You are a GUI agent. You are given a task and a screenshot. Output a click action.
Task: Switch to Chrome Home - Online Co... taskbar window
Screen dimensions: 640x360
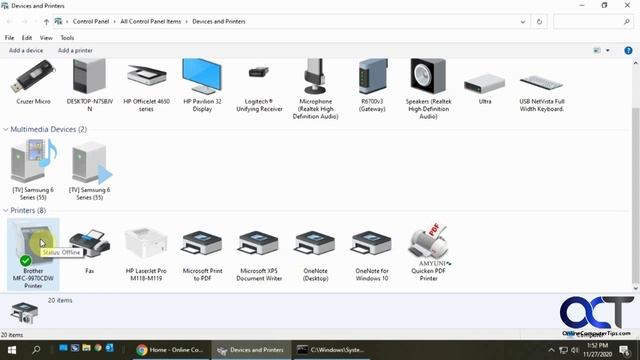pos(170,350)
